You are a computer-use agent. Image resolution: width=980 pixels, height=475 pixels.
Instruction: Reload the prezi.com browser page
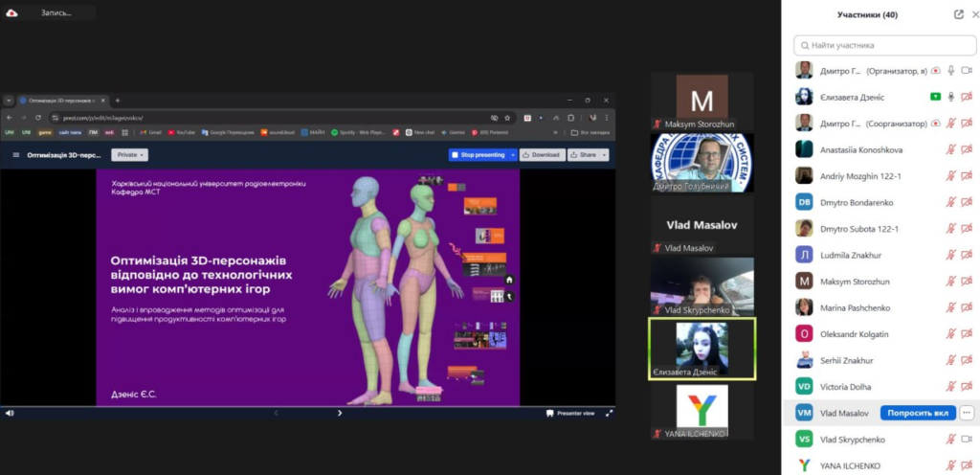[37, 117]
